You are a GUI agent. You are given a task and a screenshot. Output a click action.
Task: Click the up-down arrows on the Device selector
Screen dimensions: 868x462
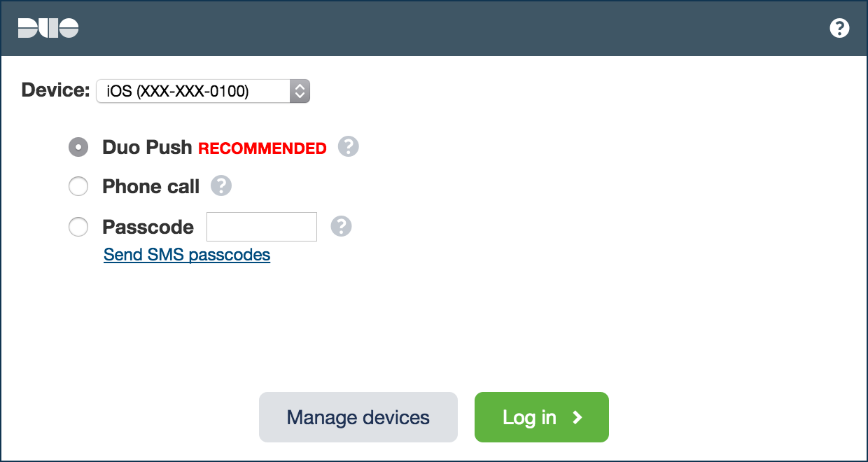[x=300, y=91]
